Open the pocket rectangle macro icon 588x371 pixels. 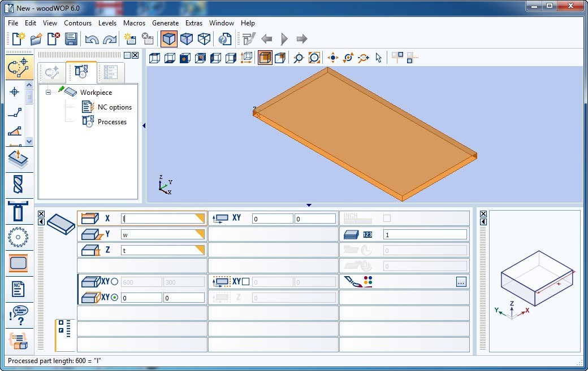(x=18, y=263)
